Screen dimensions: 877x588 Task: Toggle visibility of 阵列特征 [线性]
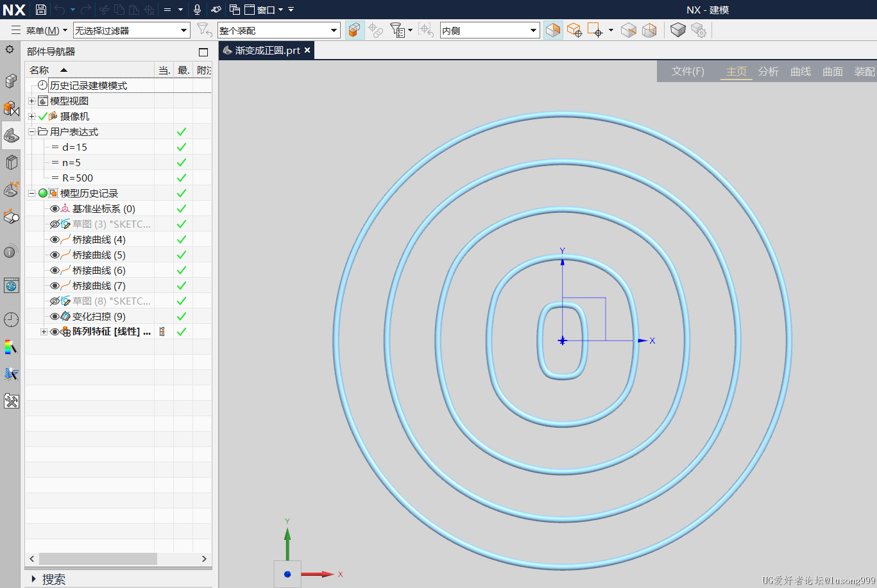click(55, 332)
